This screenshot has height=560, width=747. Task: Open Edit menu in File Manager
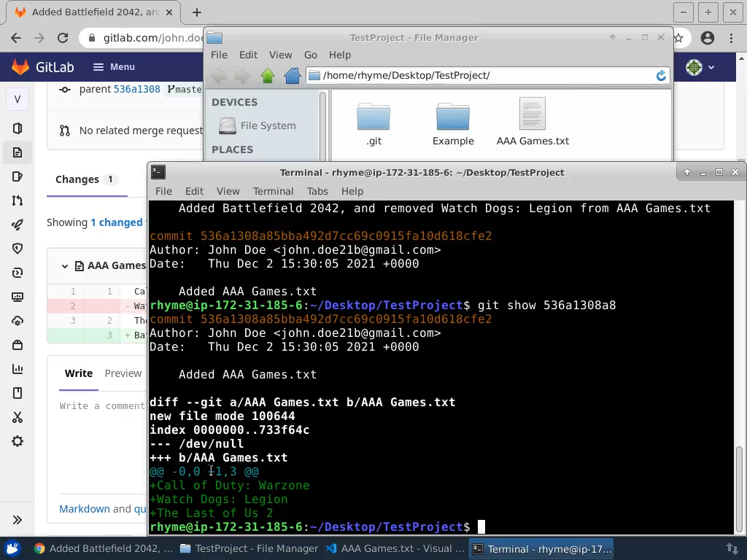[x=248, y=55]
